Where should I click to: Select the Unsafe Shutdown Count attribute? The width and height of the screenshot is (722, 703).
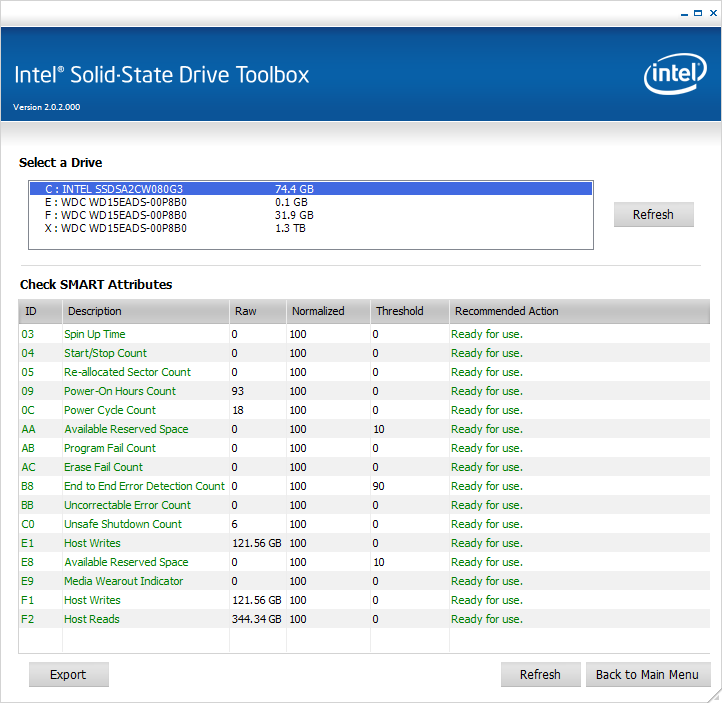(123, 524)
